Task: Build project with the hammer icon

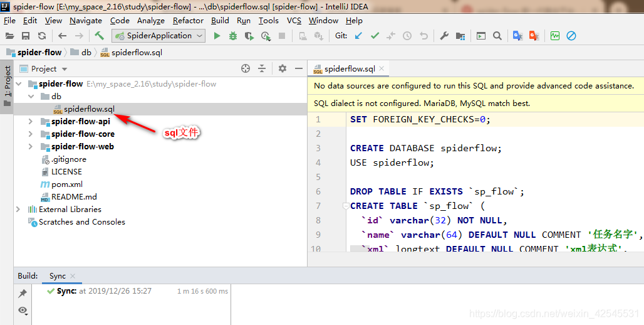Action: pos(99,36)
